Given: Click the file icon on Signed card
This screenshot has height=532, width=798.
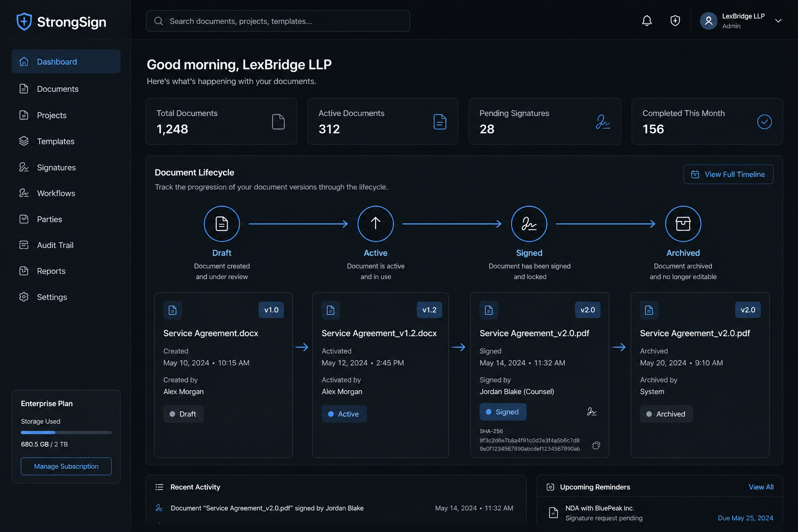Looking at the screenshot, I should [489, 310].
